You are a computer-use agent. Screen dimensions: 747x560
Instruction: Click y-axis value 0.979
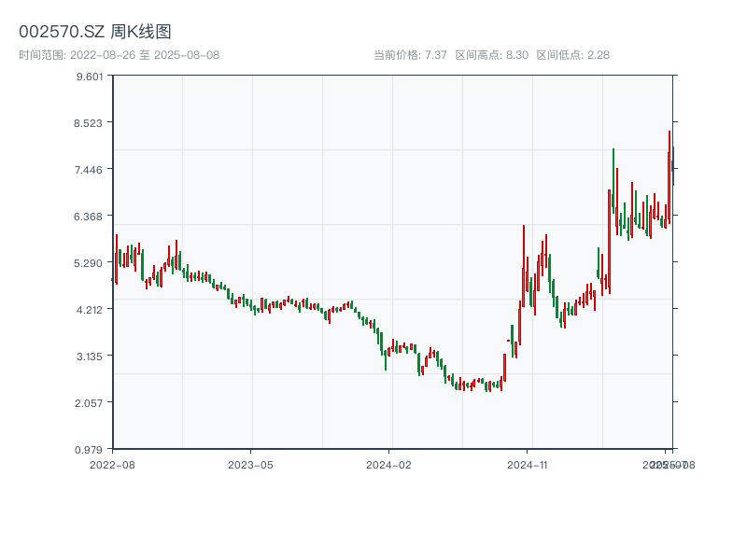click(x=89, y=450)
